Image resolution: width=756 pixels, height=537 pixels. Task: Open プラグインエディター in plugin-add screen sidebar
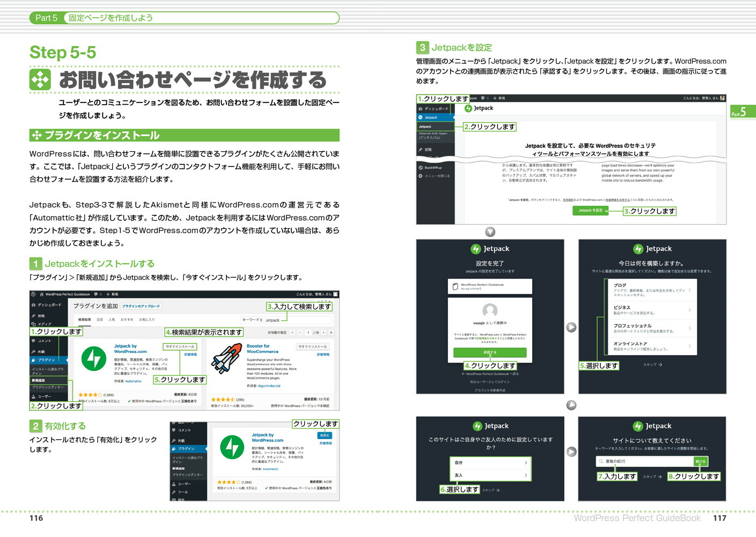pos(47,387)
